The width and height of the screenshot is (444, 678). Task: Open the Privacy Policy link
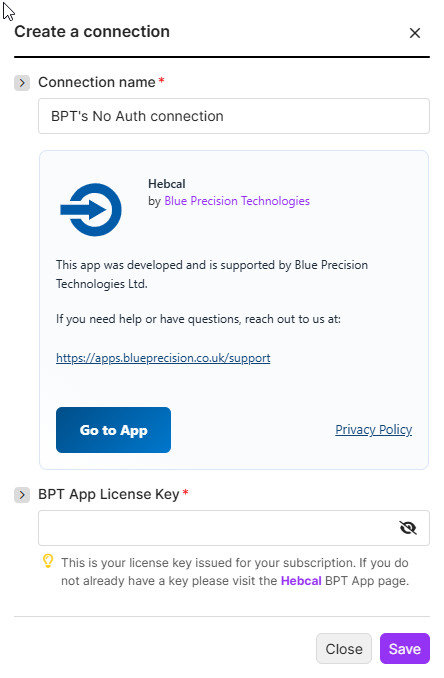point(374,429)
